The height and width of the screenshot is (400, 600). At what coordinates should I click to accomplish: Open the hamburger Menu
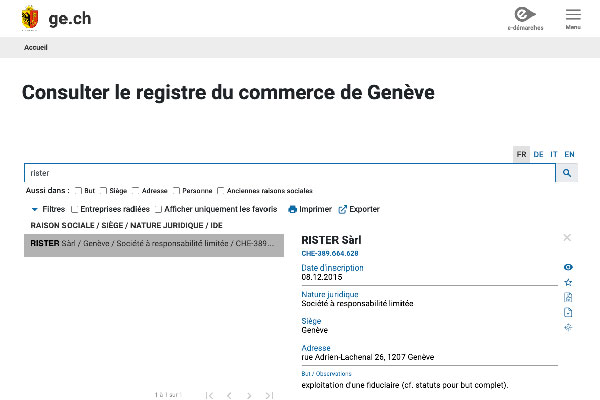coord(573,18)
